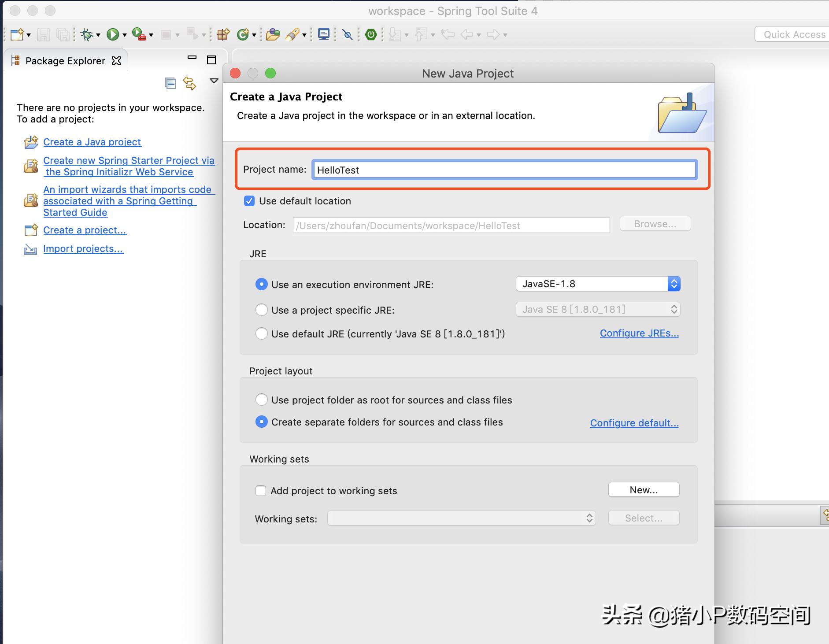Click the Stop terminate toolbar icon

click(166, 34)
